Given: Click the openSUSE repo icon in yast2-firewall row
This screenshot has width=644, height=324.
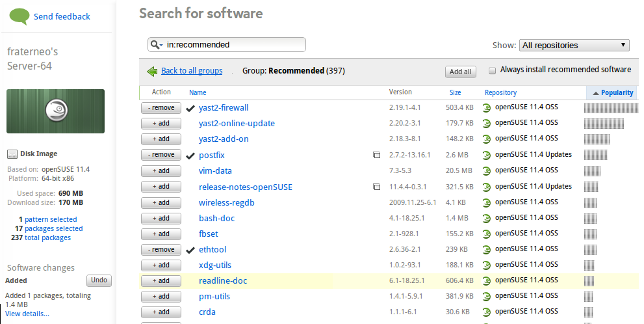Looking at the screenshot, I should point(487,108).
